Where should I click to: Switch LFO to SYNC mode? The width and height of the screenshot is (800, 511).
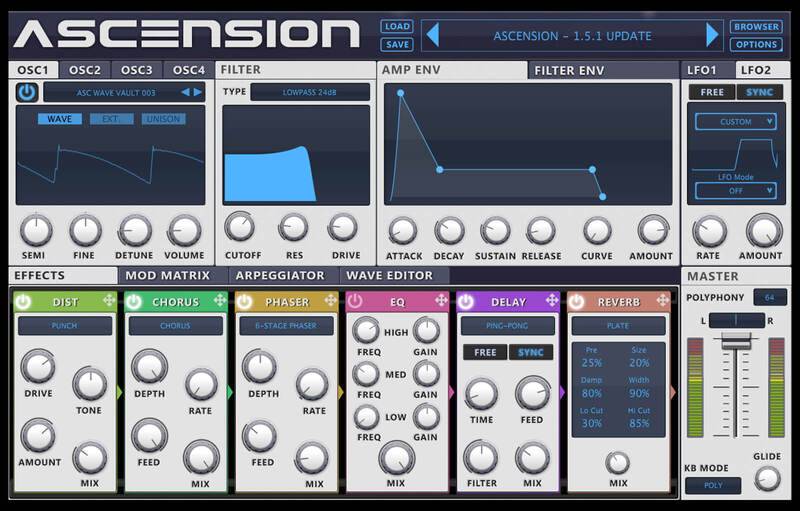(x=760, y=92)
